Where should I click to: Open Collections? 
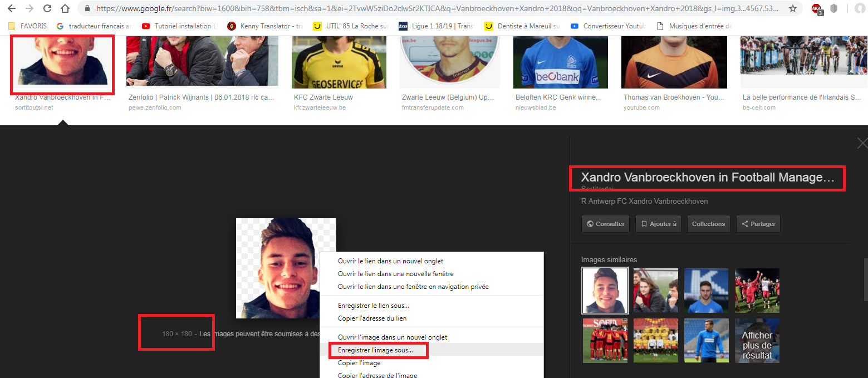pos(709,224)
